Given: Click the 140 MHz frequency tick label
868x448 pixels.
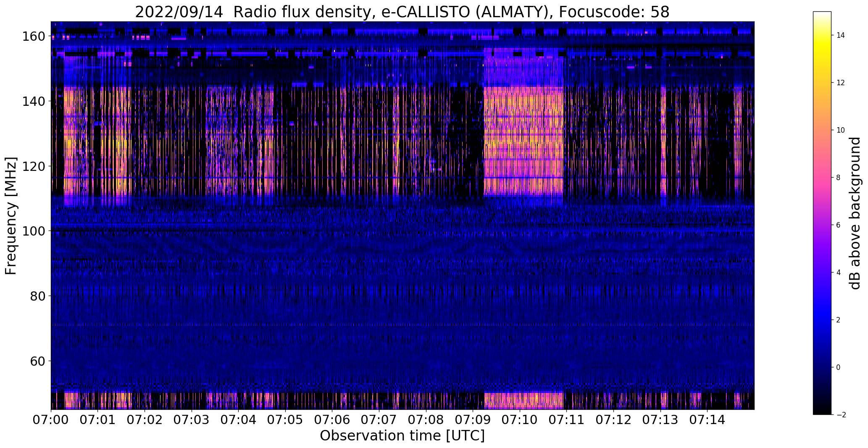Looking at the screenshot, I should pyautogui.click(x=33, y=101).
